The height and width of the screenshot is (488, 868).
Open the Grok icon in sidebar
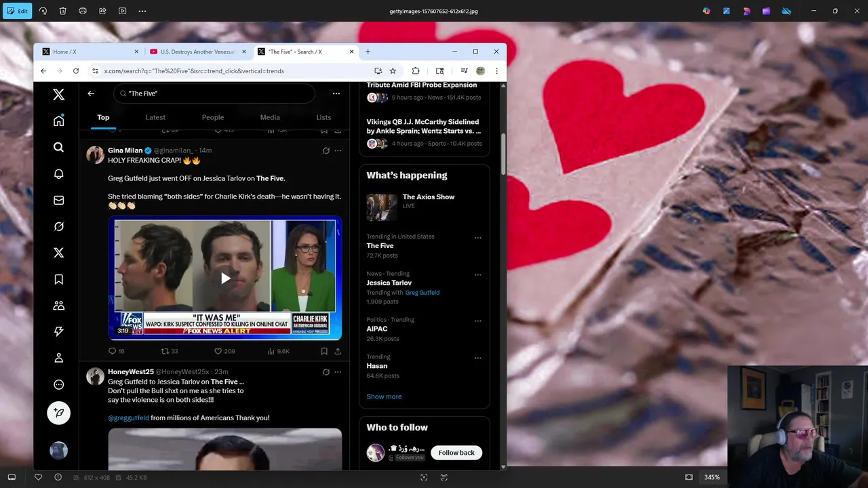pos(59,226)
